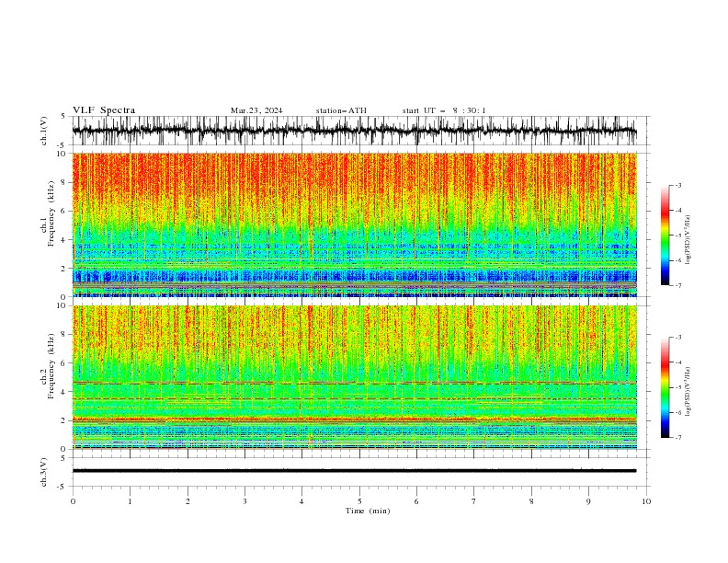Click the ch.3 voltage waveform trace
728x563 pixels.
[x=354, y=471]
